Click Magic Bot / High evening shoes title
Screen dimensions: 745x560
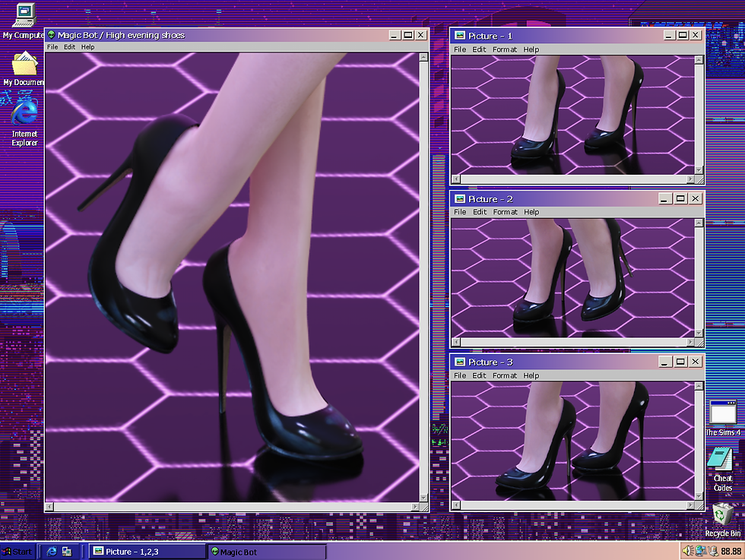click(121, 35)
